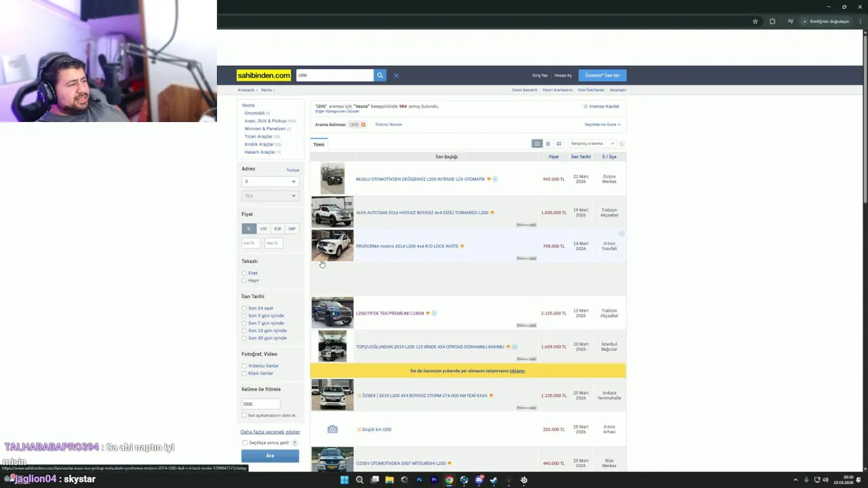Click the blue search magnifier button

coord(380,75)
